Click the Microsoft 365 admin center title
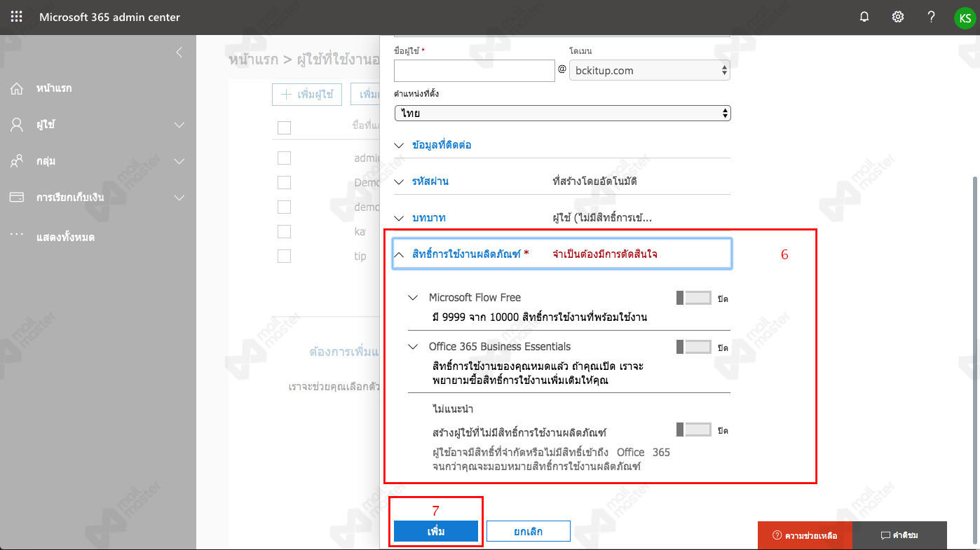The width and height of the screenshot is (980, 550). click(109, 18)
